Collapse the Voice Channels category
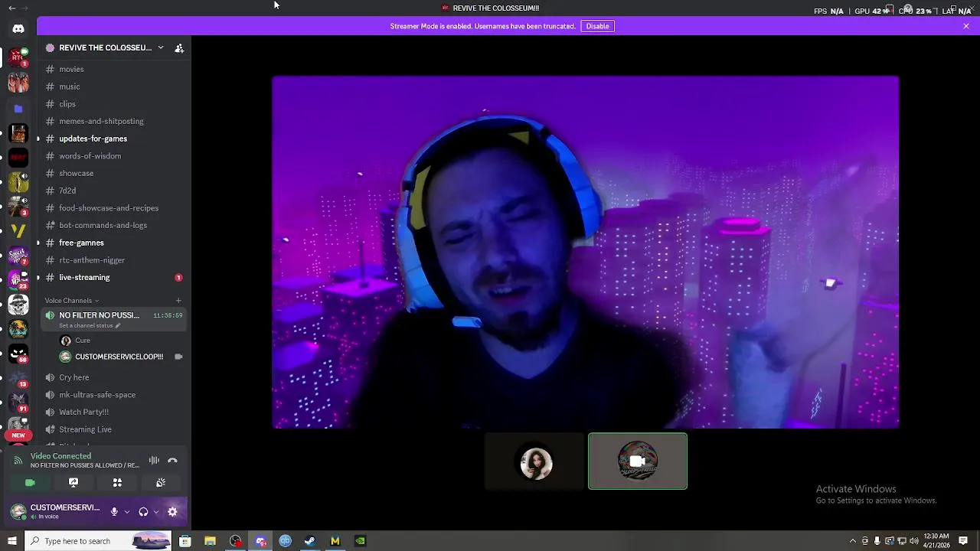Viewport: 980px width, 551px height. click(x=71, y=301)
